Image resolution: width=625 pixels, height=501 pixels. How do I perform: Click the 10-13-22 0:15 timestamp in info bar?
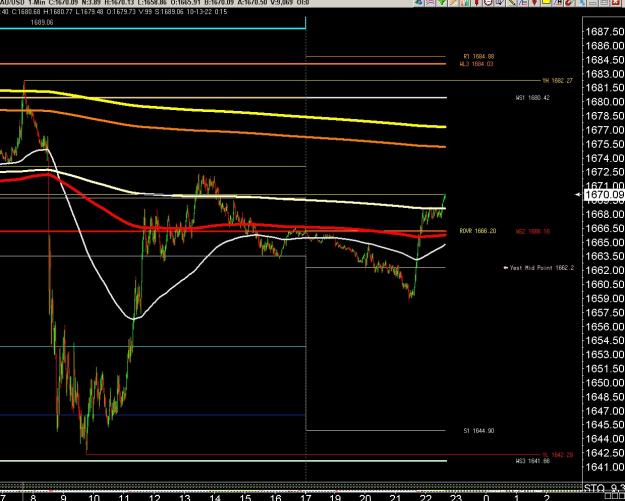coord(207,12)
